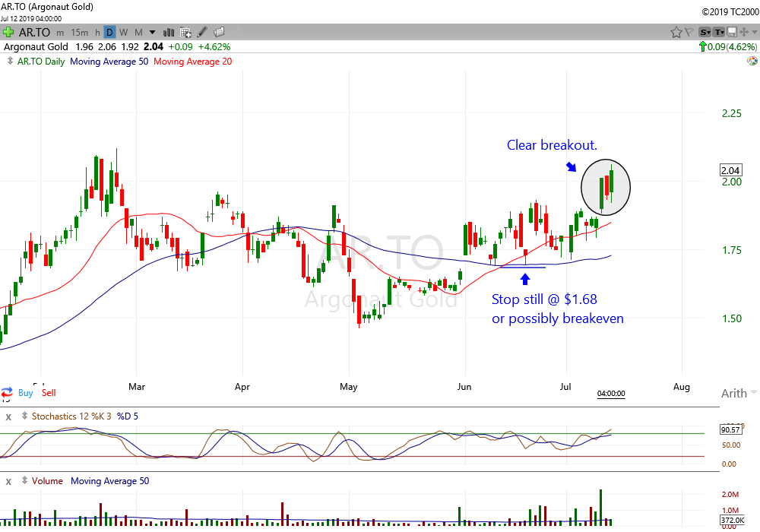
Task: Select the Daily 'D' timeframe
Action: (x=109, y=33)
